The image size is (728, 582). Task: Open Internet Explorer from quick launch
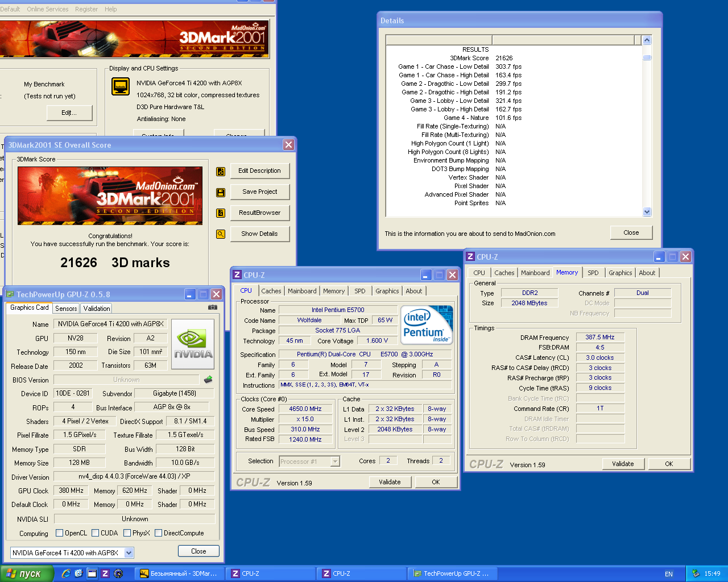[66, 573]
